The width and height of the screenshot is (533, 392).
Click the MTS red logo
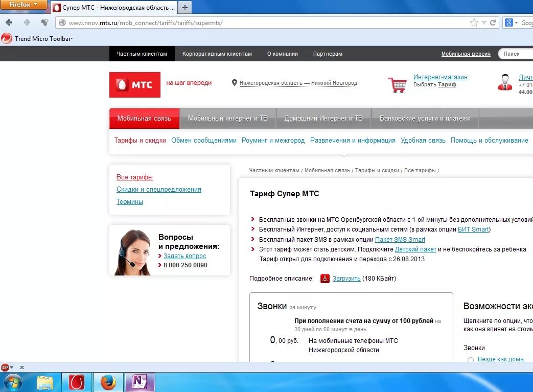point(135,85)
